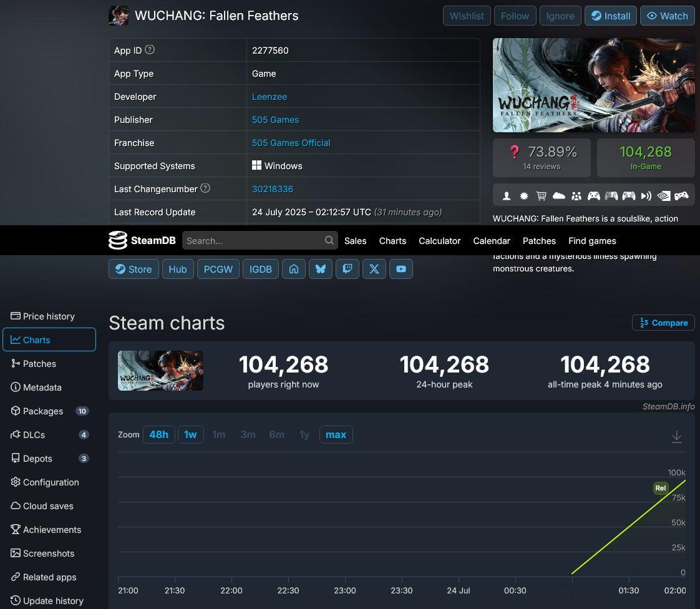This screenshot has width=700, height=609.
Task: Open the Calculator navbar item
Action: coord(439,241)
